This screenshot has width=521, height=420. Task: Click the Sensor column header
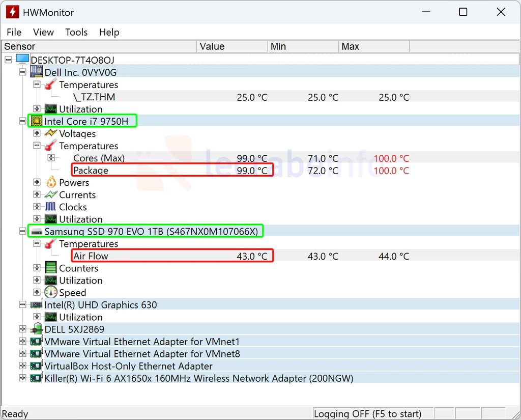(99, 46)
